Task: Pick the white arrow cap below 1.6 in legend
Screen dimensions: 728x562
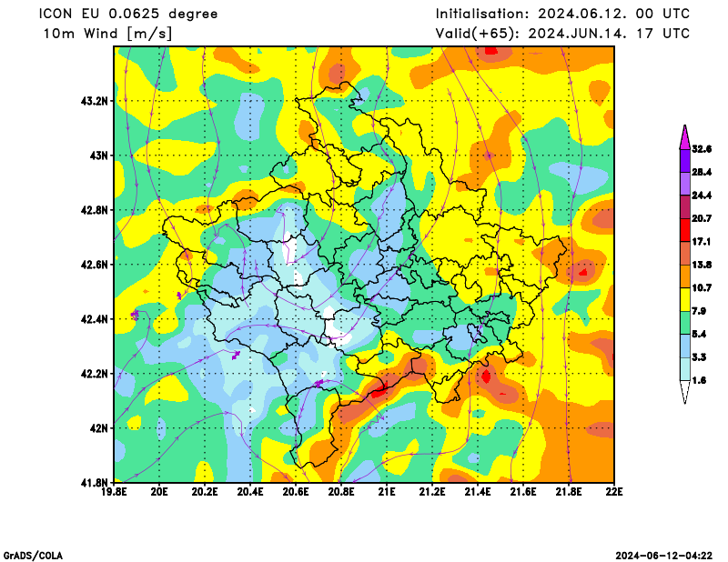Action: click(685, 392)
